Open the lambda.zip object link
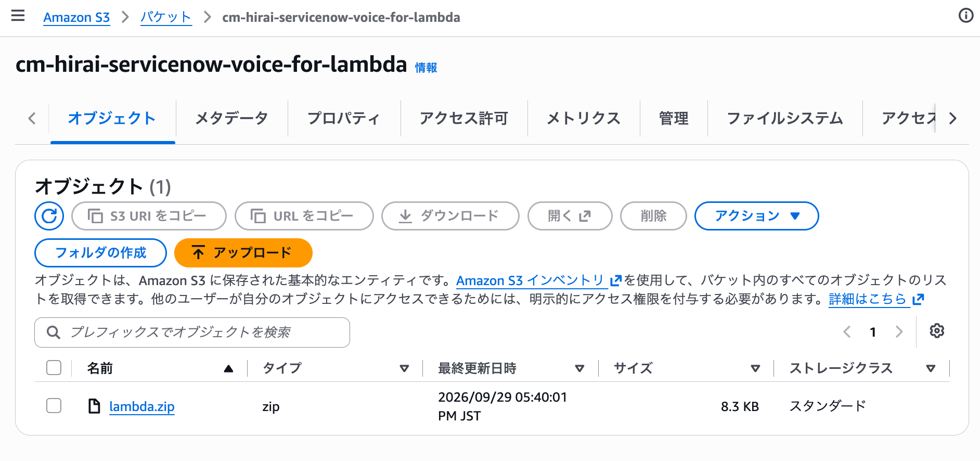 coord(142,406)
